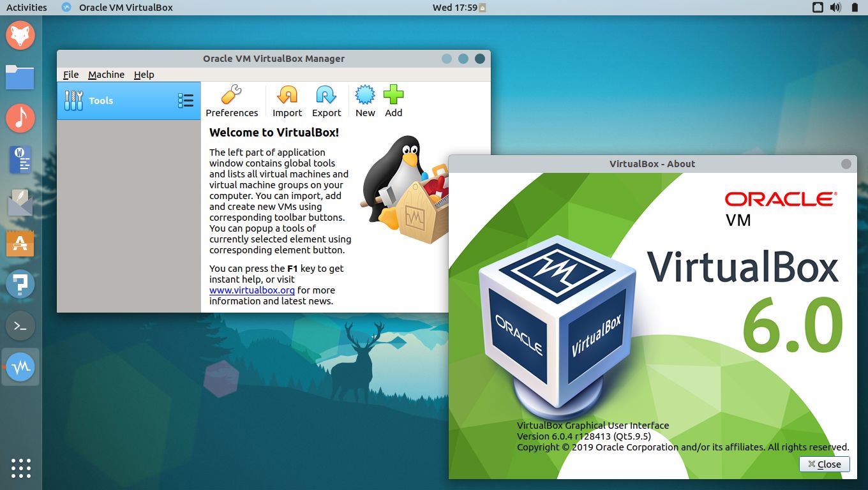This screenshot has height=490, width=868.
Task: Click the VirtualBox icon in dock
Action: pos(20,367)
